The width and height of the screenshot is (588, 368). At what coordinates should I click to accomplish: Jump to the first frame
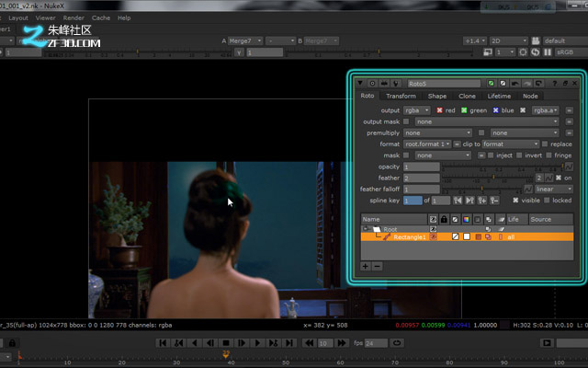163,343
